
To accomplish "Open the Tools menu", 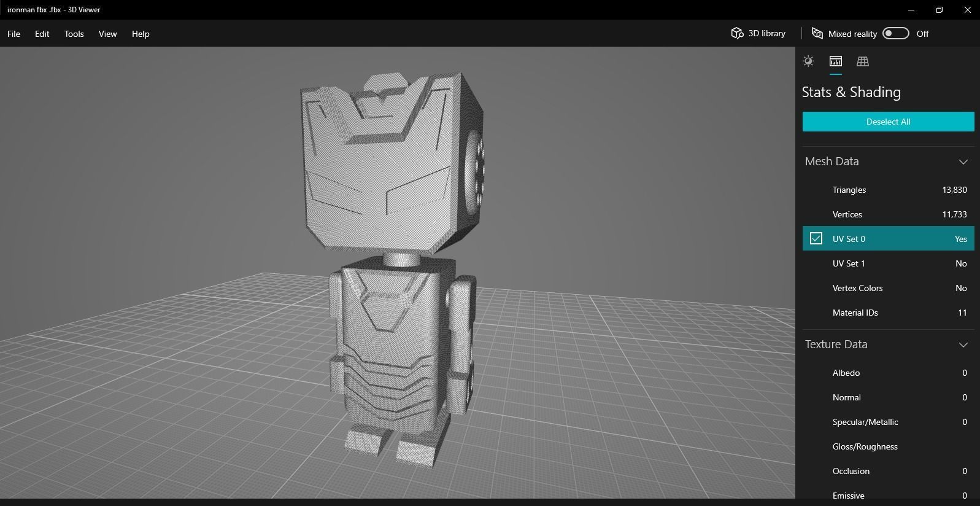I will (74, 34).
